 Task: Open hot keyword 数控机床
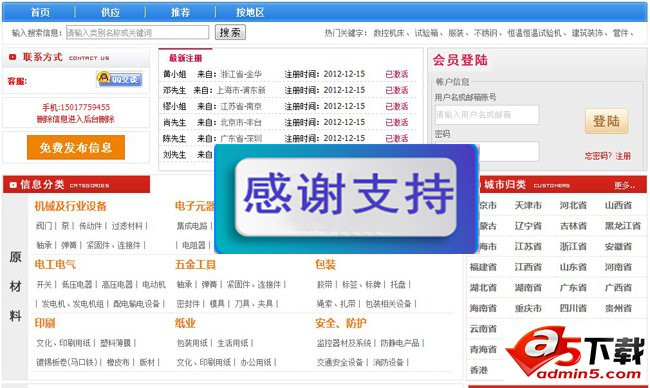(389, 33)
